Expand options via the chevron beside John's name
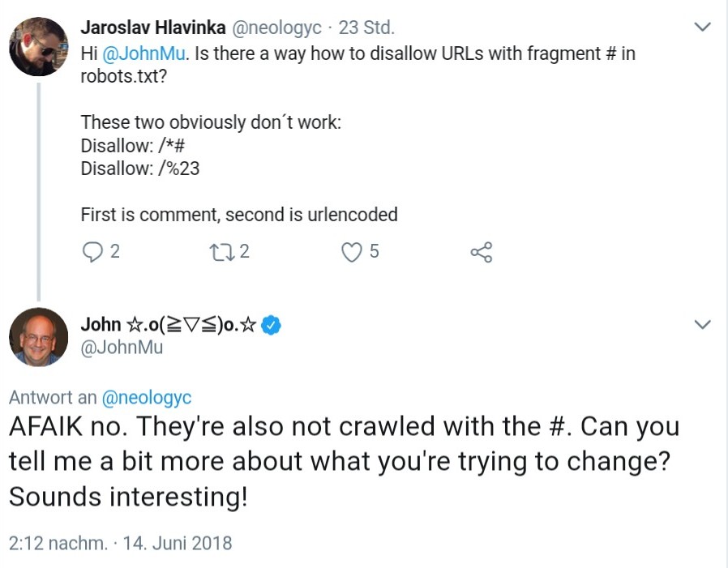 pos(700,323)
